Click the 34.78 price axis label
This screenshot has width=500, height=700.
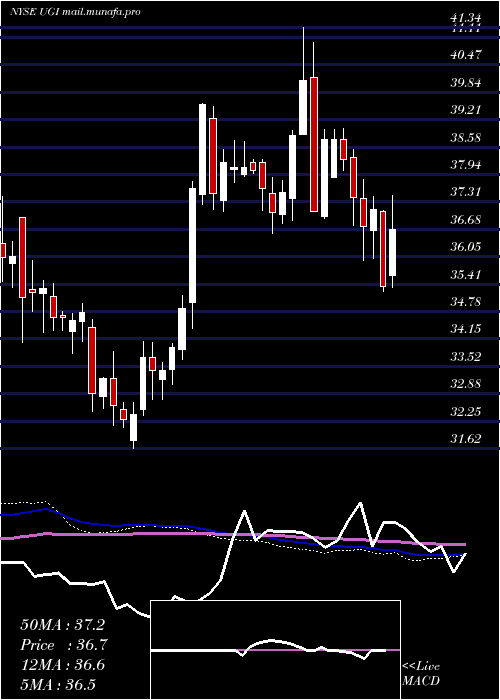point(466,302)
